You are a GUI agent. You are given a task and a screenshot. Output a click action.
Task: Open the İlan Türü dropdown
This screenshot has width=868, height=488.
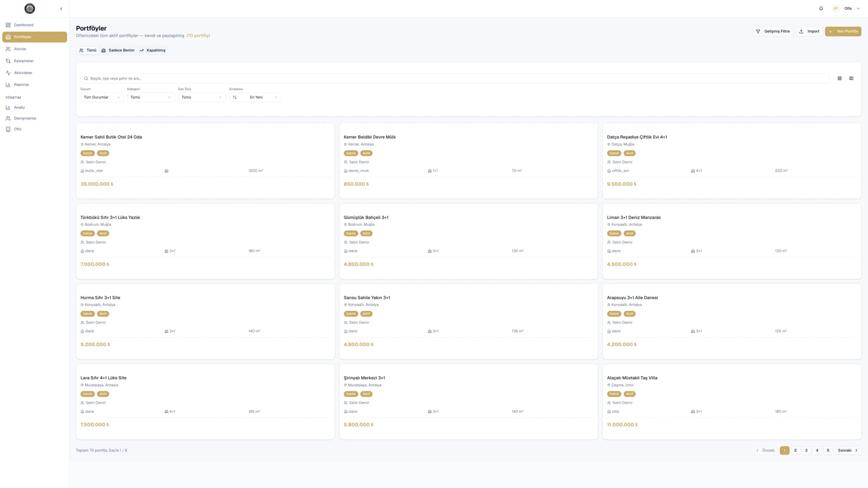(x=202, y=97)
